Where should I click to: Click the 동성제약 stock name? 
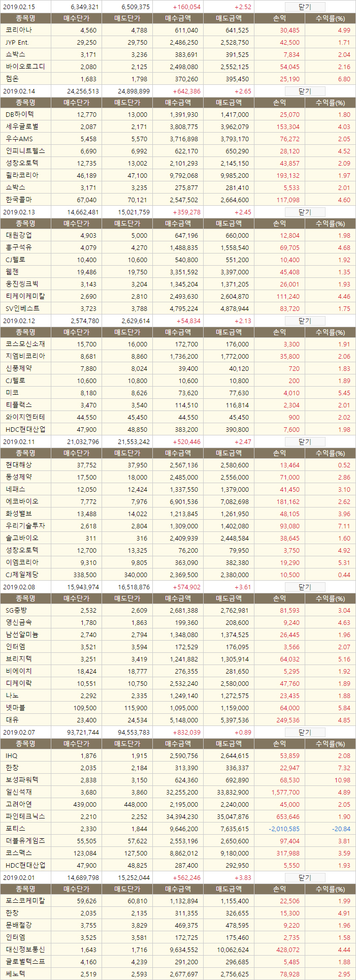coord(19,477)
